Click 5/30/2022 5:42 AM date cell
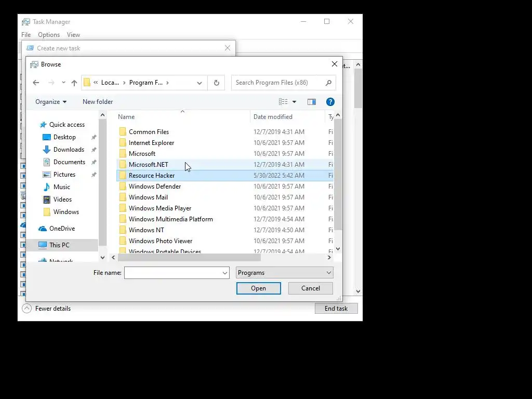532x399 pixels. click(x=279, y=176)
